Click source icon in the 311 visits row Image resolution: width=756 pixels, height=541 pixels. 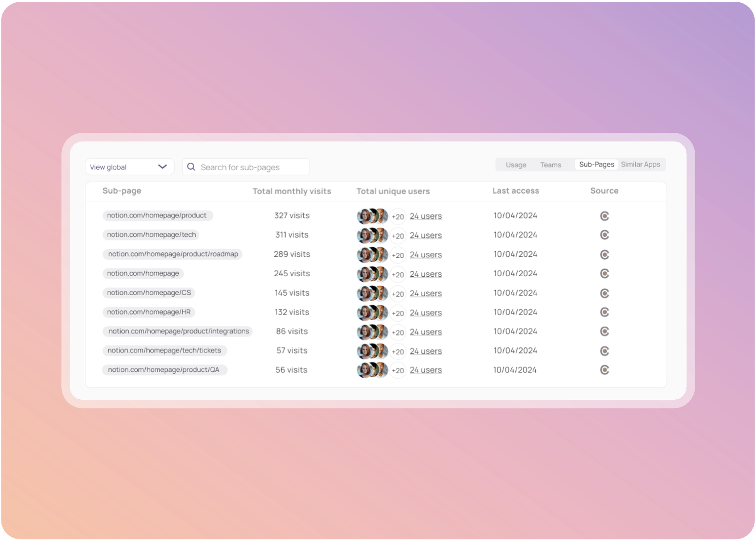click(x=604, y=235)
